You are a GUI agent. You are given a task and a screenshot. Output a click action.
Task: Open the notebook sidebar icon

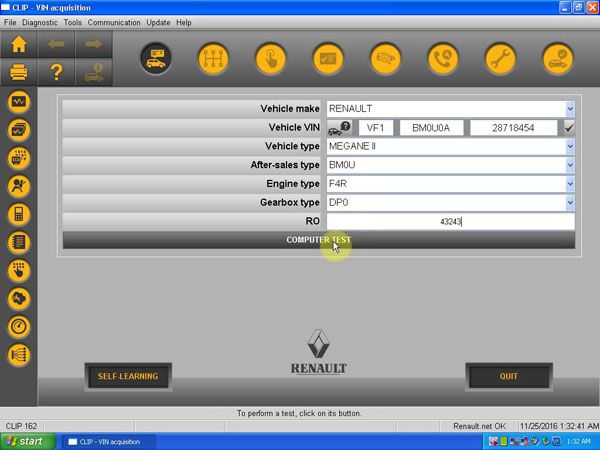19,242
